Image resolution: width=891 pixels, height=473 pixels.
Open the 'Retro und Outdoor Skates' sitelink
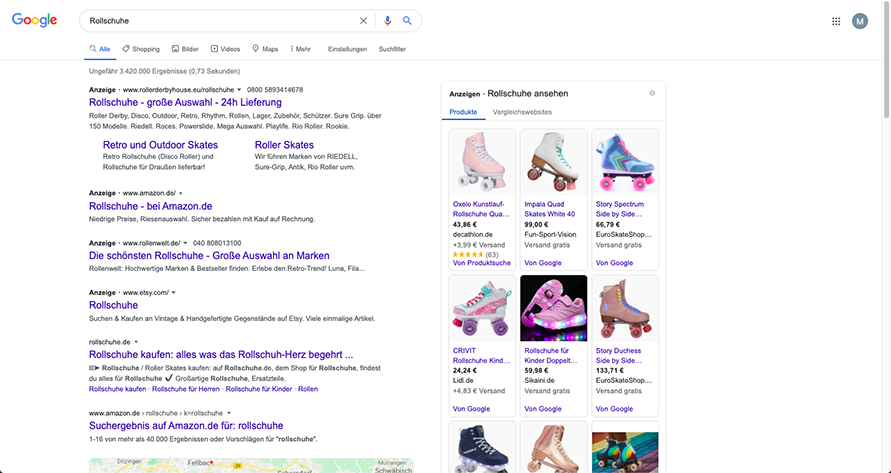pos(160,145)
